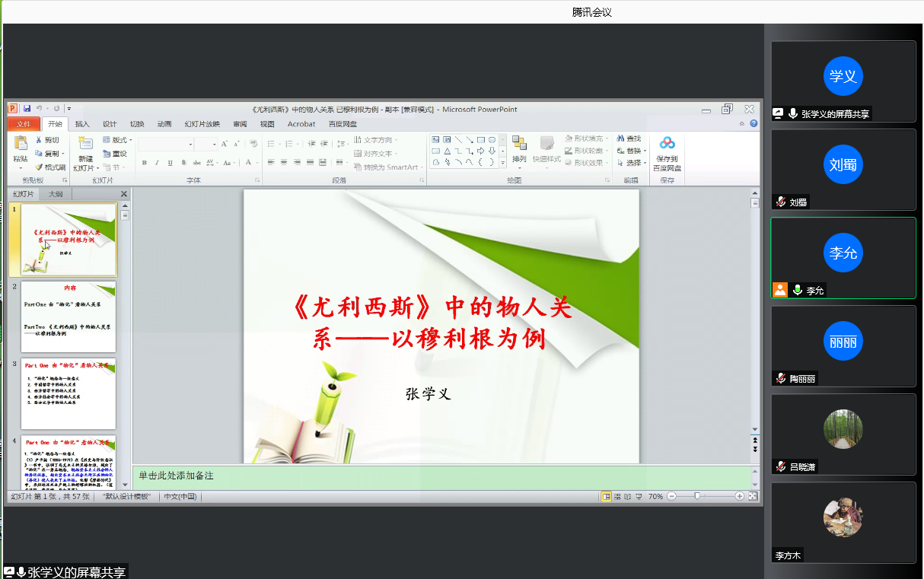
Task: Open the Select (选择) dropdown
Action: coord(632,163)
